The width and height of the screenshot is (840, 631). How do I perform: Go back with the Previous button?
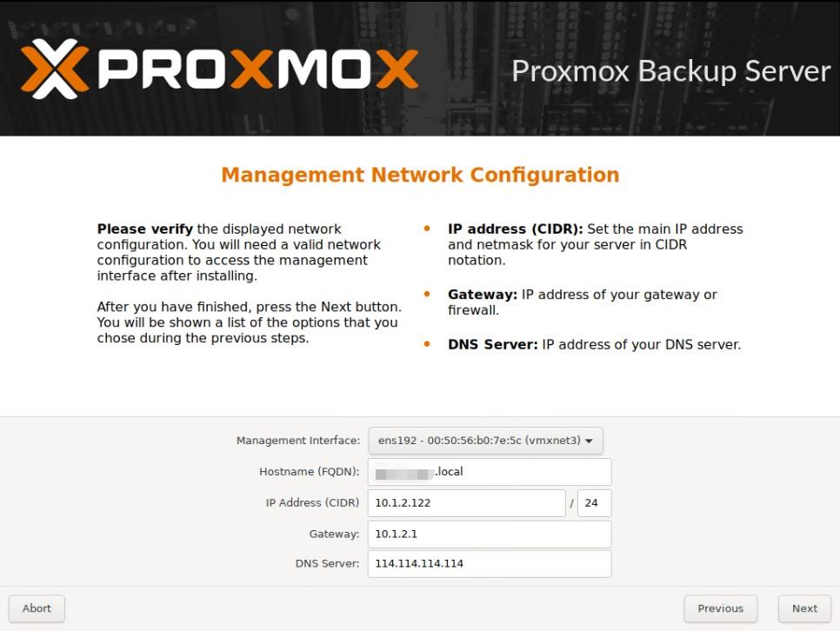[x=721, y=608]
